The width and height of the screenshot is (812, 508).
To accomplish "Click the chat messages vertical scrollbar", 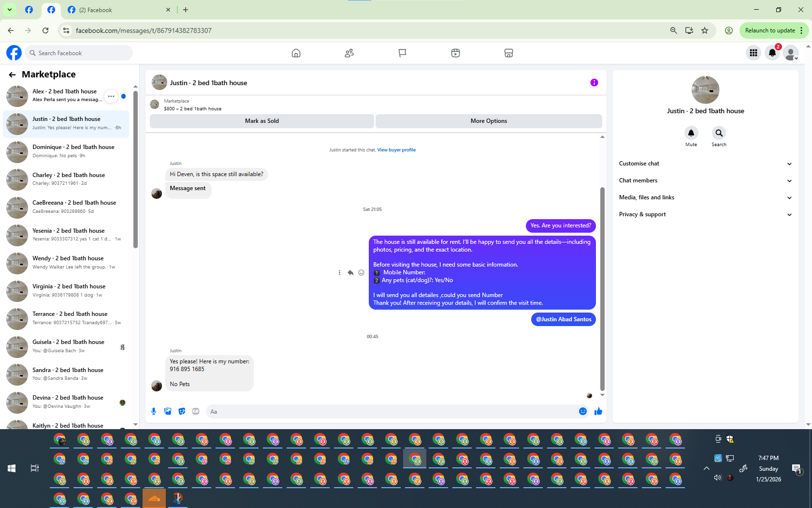I will [602, 289].
